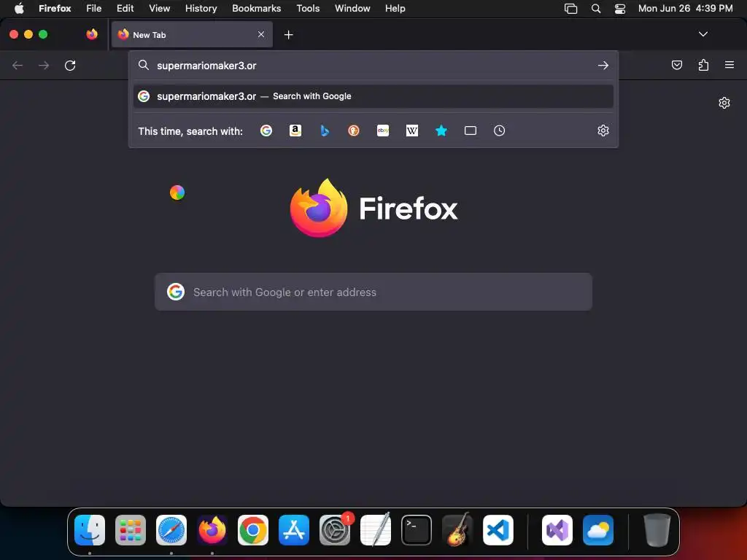747x560 pixels.
Task: Open the Apple menu
Action: pos(19,8)
